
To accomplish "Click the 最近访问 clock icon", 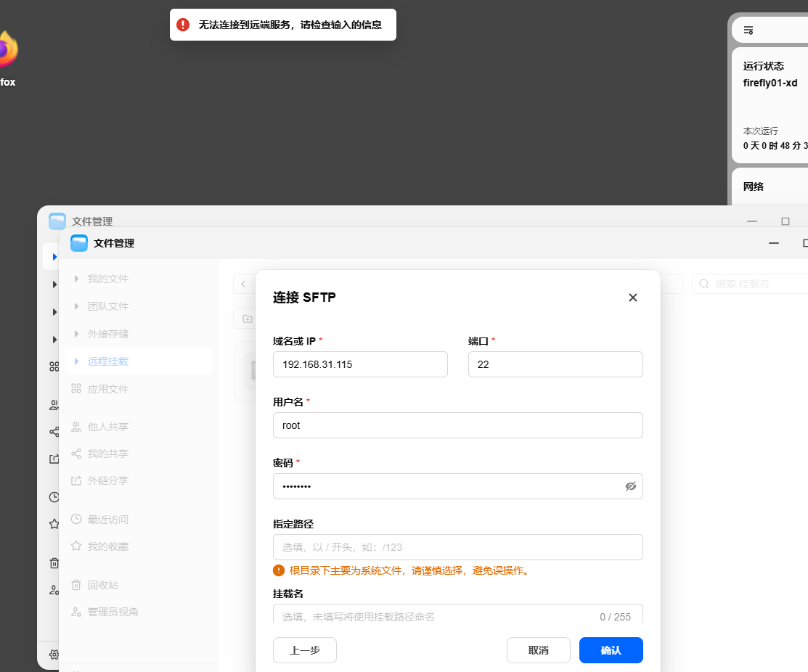I will tap(76, 519).
